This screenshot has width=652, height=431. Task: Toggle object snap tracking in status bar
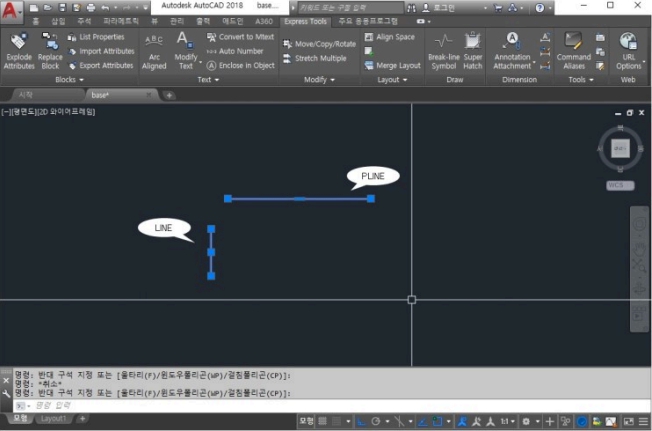pos(422,421)
